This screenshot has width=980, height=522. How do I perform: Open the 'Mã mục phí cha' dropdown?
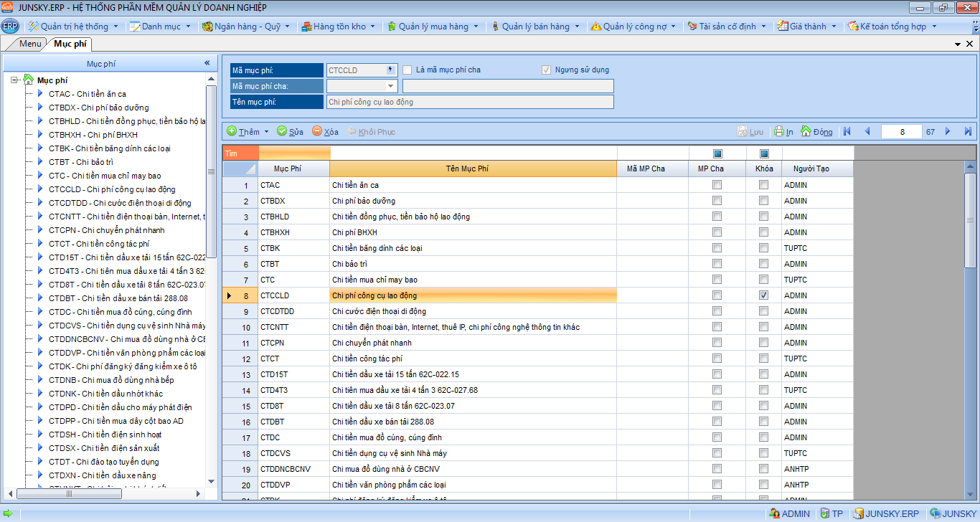391,86
